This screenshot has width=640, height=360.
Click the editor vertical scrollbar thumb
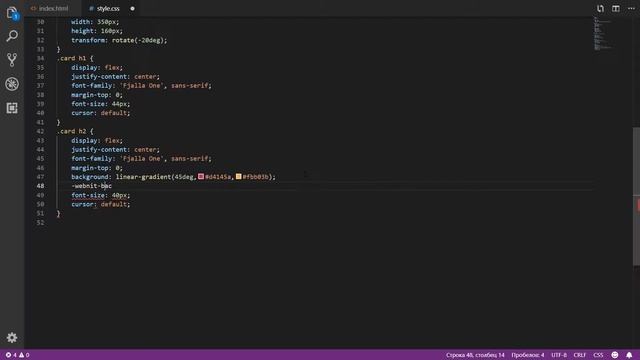636,197
